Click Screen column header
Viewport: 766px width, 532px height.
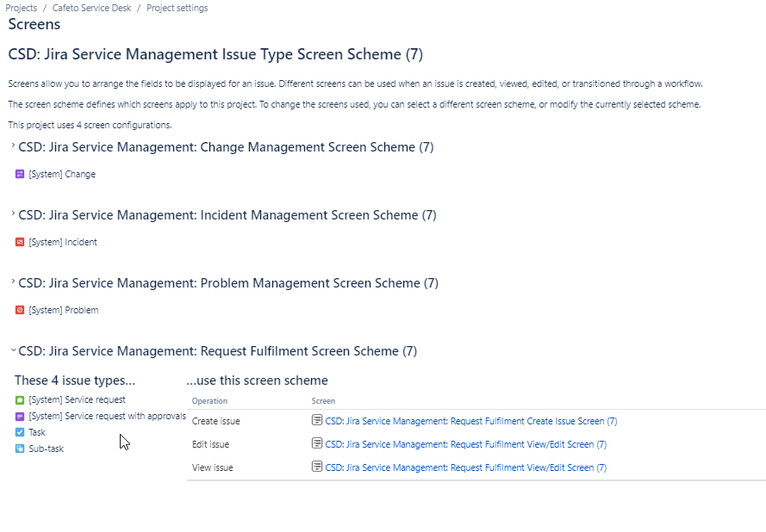click(323, 400)
